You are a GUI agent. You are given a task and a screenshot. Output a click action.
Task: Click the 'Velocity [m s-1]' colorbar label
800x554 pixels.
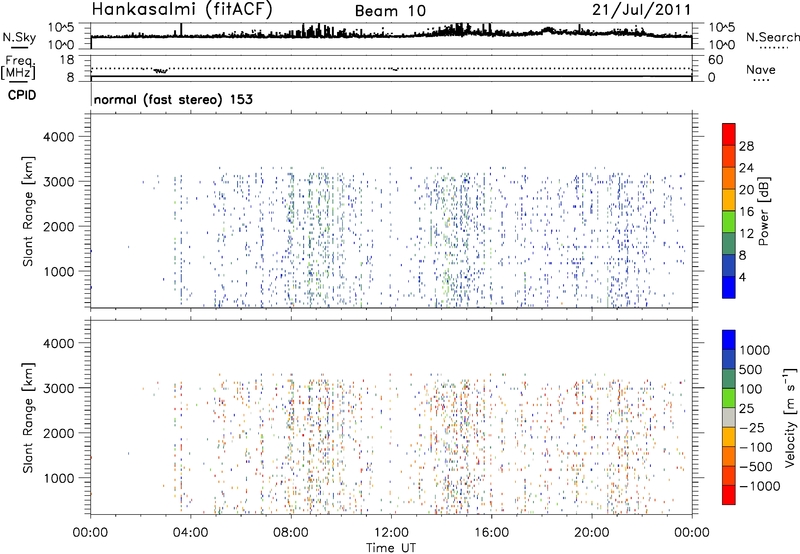pos(790,416)
